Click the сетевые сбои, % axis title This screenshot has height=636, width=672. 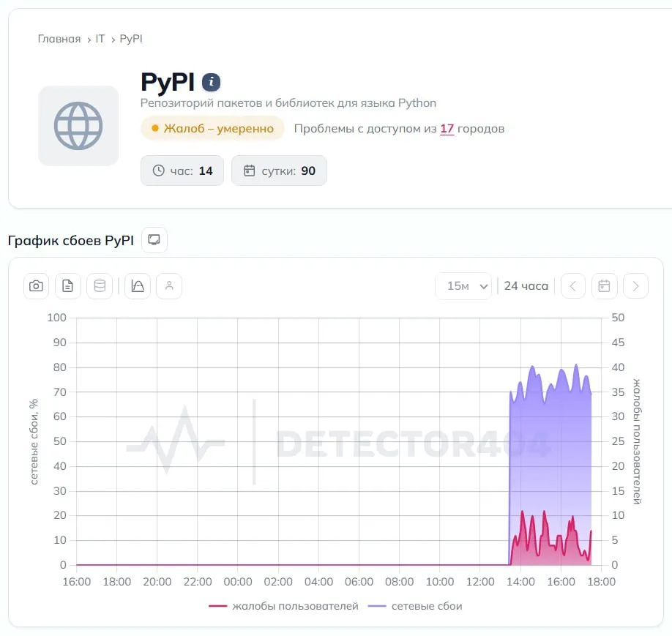tap(34, 442)
